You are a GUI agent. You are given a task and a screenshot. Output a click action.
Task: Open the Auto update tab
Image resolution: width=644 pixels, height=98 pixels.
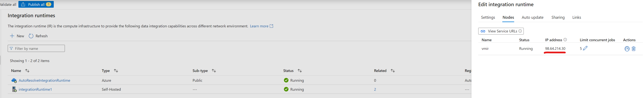click(x=532, y=17)
